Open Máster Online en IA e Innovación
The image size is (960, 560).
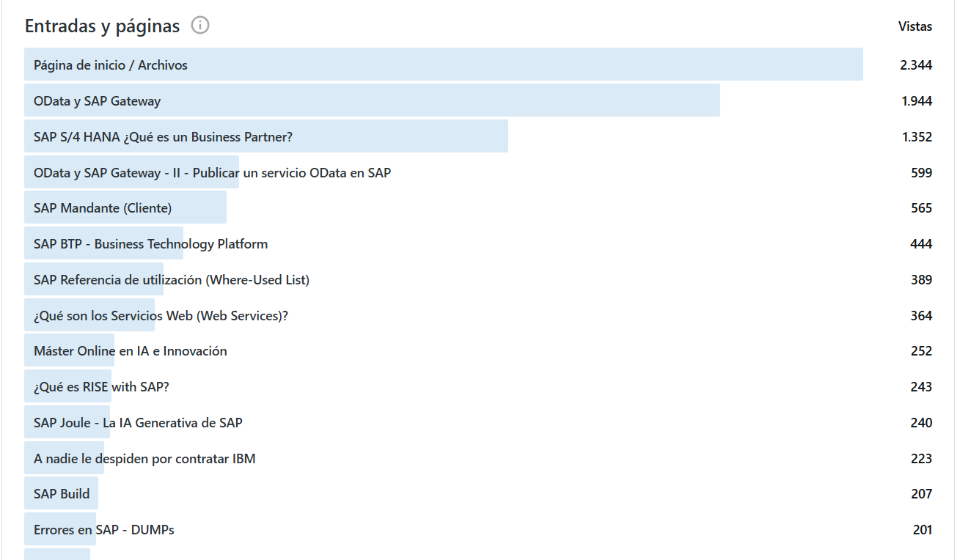131,351
